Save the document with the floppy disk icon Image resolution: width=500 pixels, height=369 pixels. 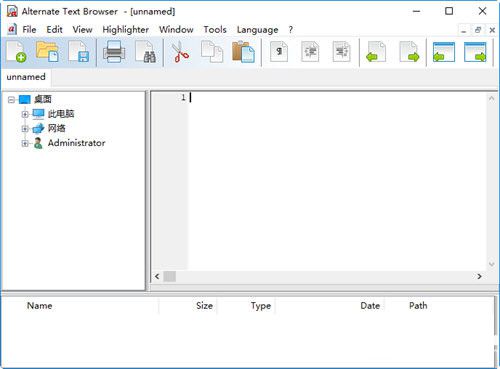point(79,52)
